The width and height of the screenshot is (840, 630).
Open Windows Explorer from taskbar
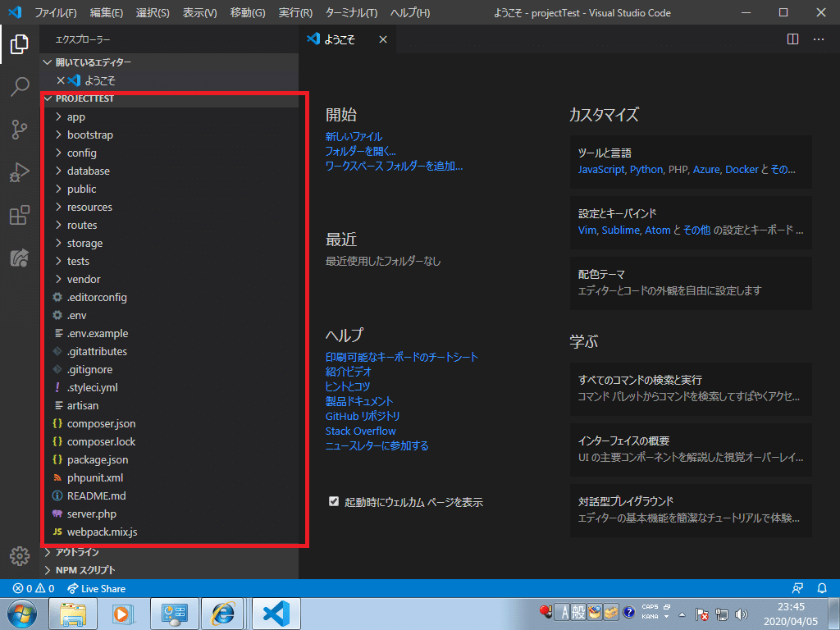(73, 614)
